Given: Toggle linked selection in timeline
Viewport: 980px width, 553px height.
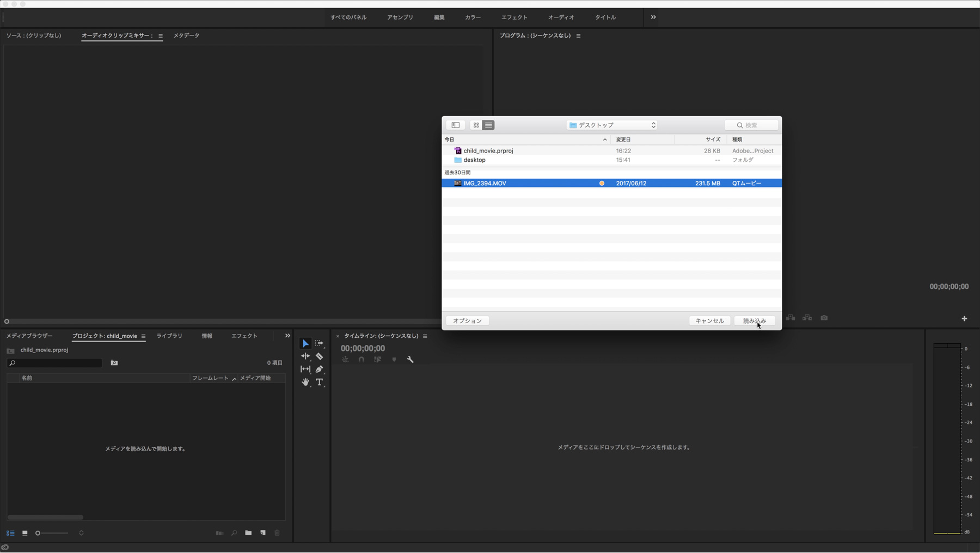Looking at the screenshot, I should [x=378, y=360].
